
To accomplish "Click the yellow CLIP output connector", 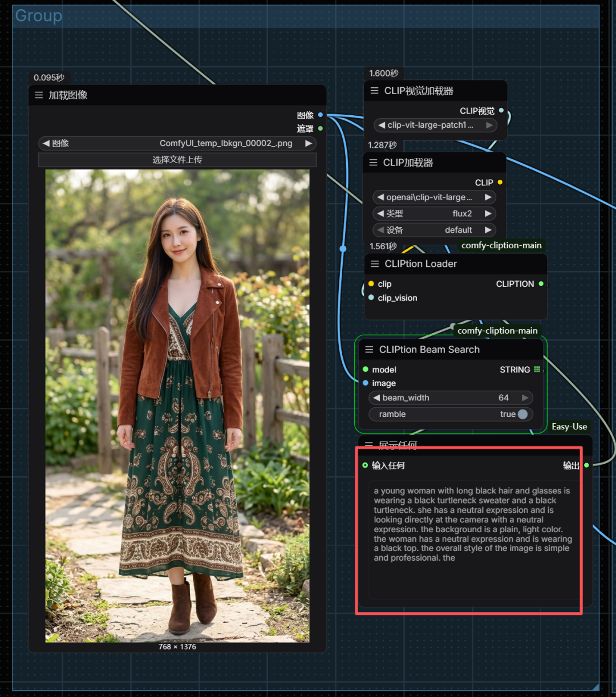I will click(500, 183).
